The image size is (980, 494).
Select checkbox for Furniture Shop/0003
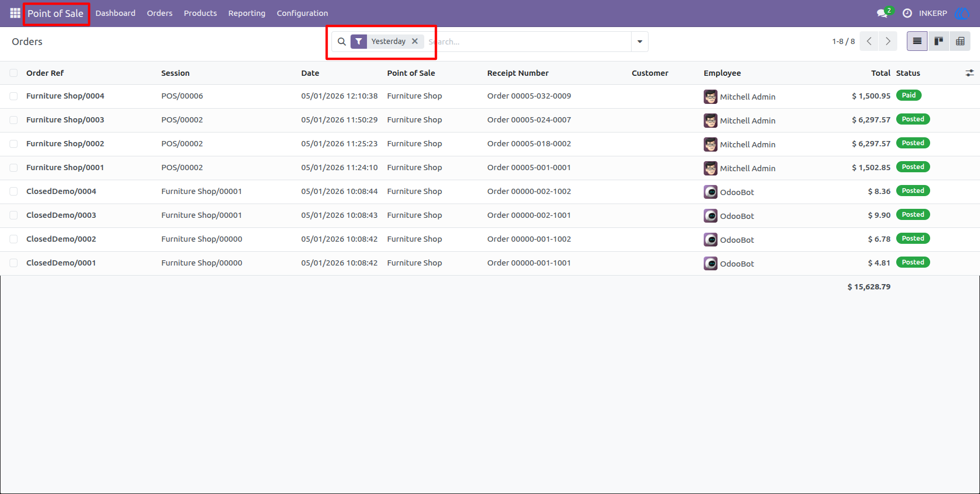pos(14,120)
